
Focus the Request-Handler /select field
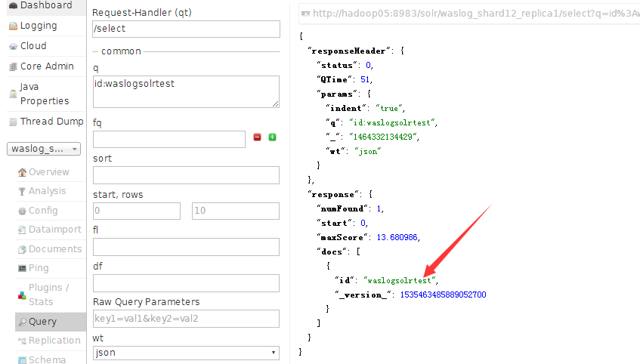(x=186, y=29)
